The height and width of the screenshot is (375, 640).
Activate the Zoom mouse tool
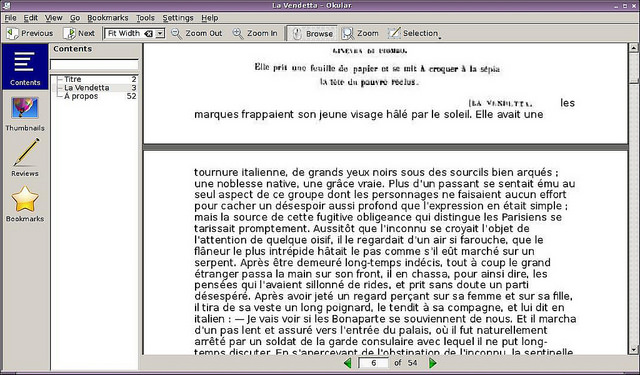coord(360,33)
